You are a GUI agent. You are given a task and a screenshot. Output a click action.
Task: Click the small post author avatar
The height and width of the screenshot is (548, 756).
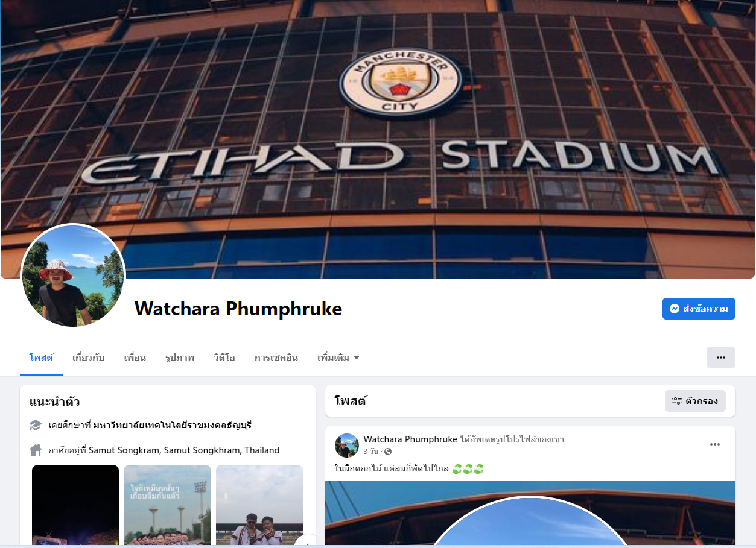347,446
